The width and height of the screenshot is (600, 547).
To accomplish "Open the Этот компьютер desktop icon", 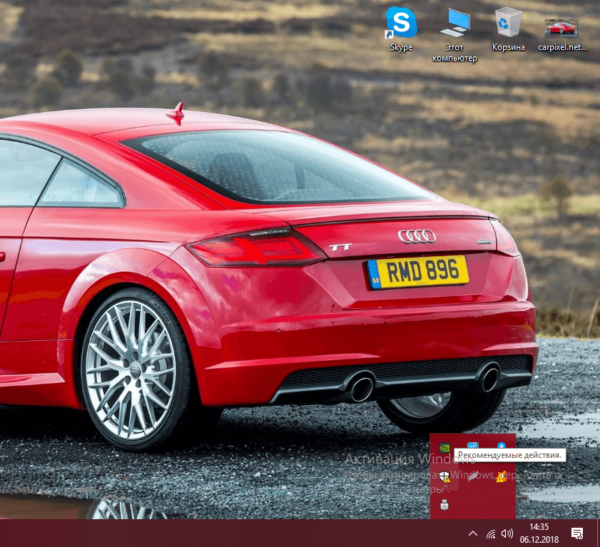I will [455, 35].
